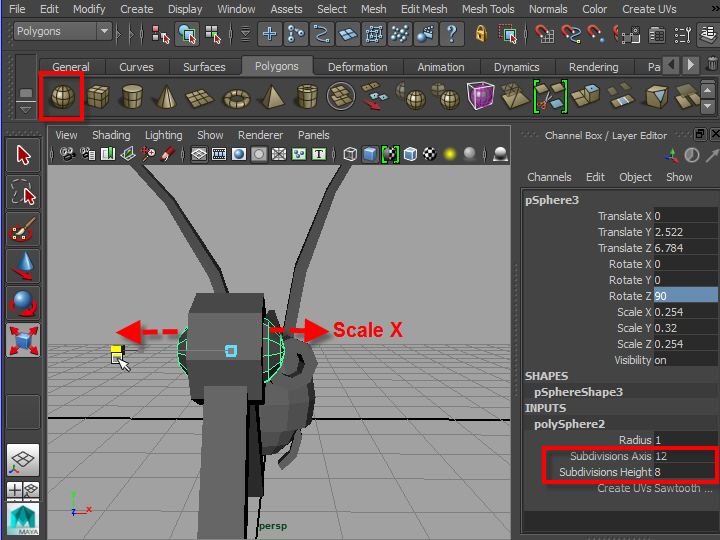Click the Translate Z attribute label
Viewport: 720px width, 540px height.
[x=624, y=248]
